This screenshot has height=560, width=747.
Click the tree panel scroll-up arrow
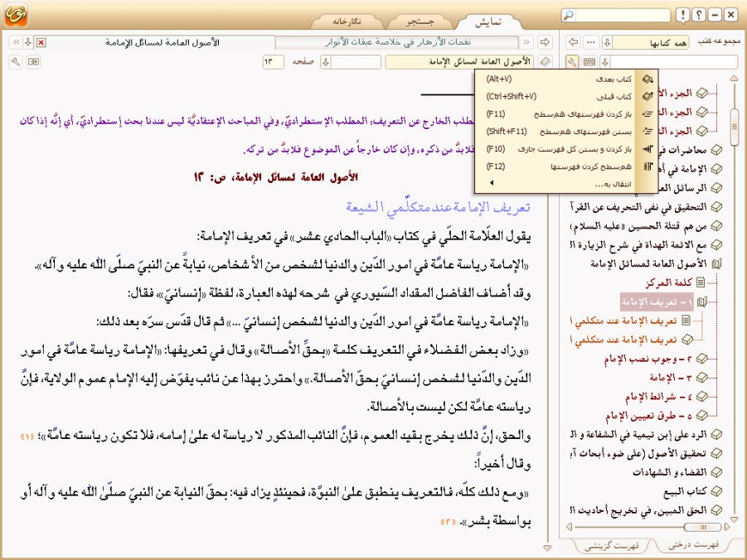(735, 78)
